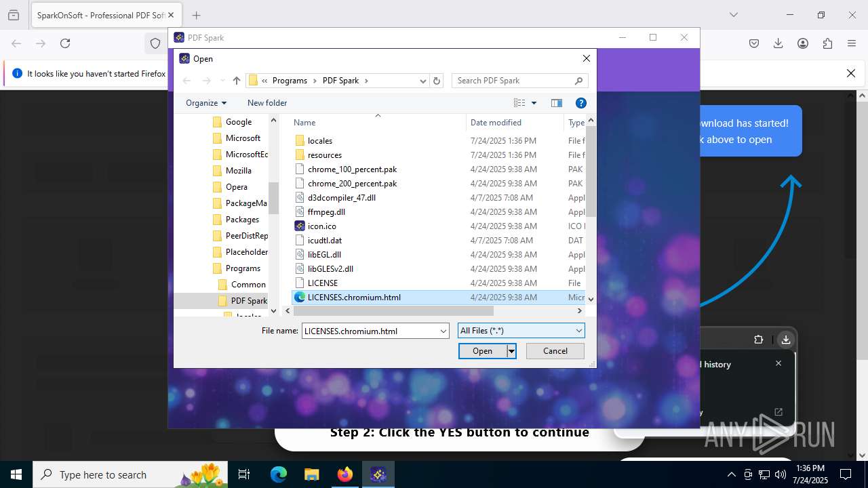868x488 pixels.
Task: Click the Back arrow in Open dialog
Action: (187, 81)
